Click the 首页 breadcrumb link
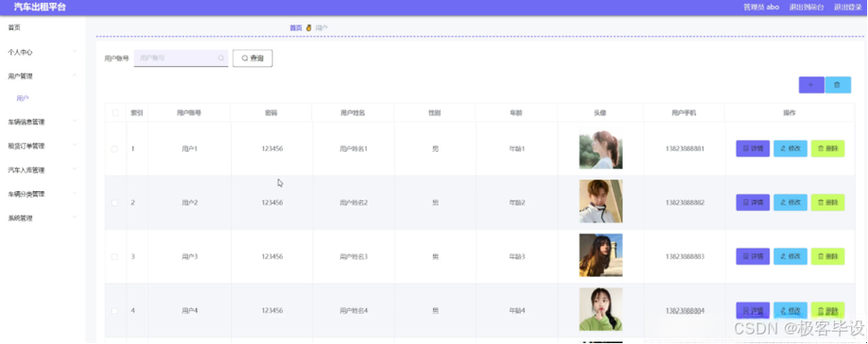This screenshot has height=344, width=868. (x=296, y=27)
